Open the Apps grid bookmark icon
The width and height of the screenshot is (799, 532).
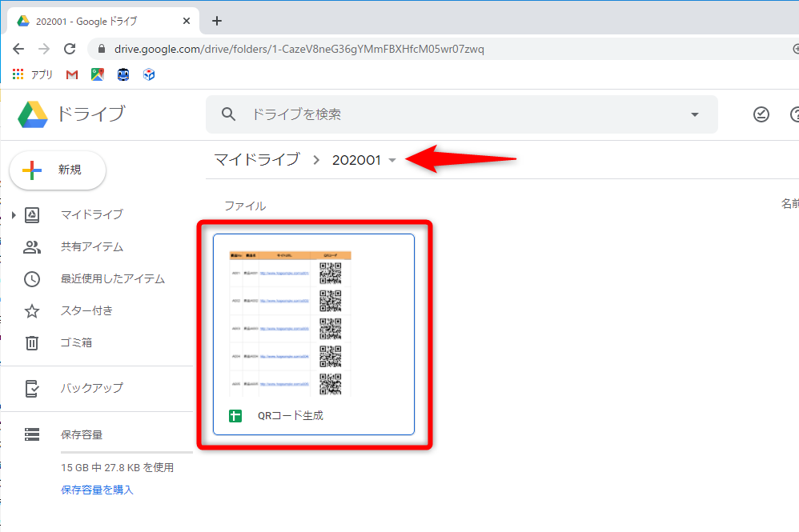click(x=18, y=74)
